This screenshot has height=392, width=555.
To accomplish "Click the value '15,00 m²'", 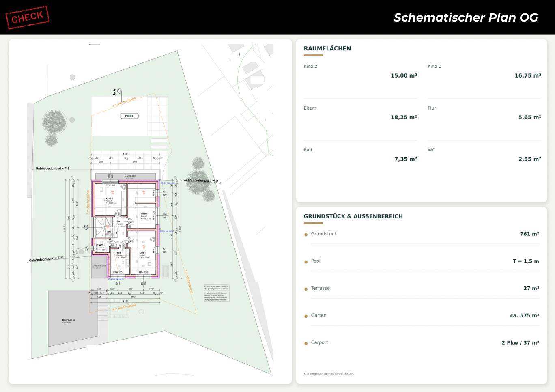I will point(404,75).
